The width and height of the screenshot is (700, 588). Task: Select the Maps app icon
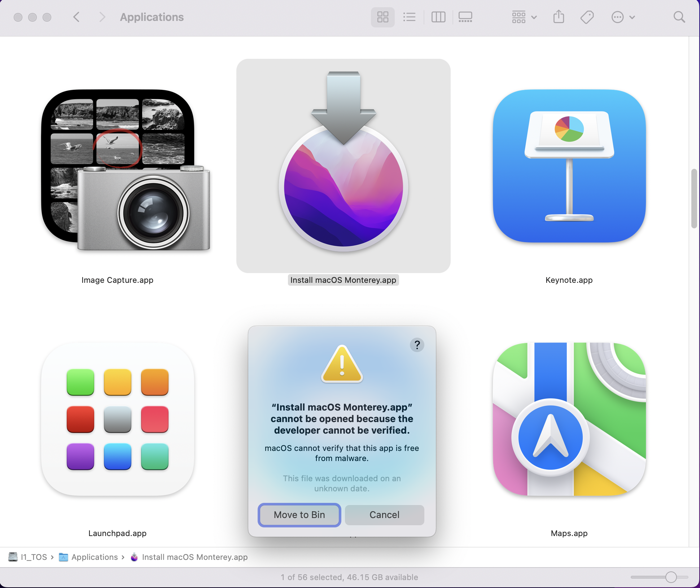pos(569,419)
